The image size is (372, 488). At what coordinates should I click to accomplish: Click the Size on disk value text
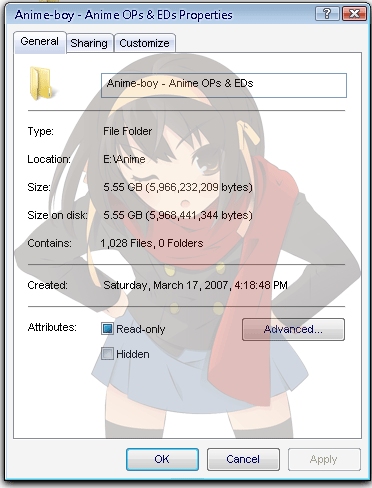click(x=178, y=215)
